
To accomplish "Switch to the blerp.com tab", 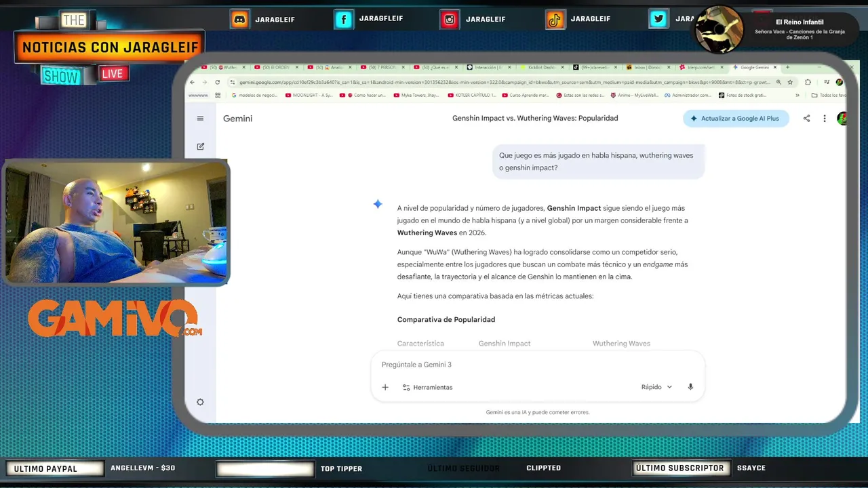I will click(701, 67).
